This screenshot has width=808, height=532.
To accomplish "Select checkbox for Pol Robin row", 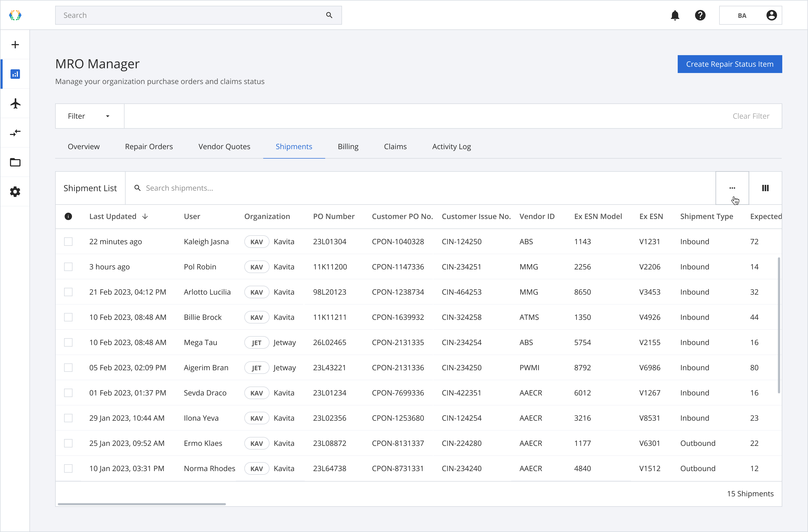I will (68, 267).
